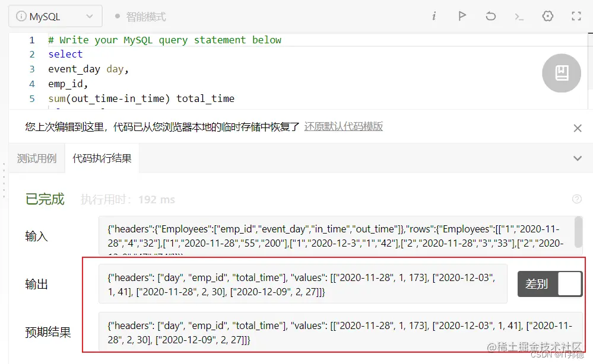The width and height of the screenshot is (593, 364).
Task: Select the 代码执行结果 tab
Action: click(x=102, y=158)
